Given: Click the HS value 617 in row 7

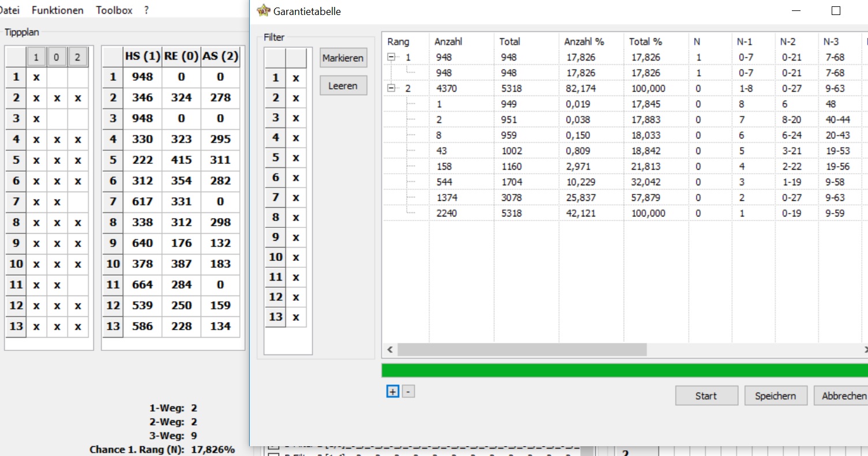Looking at the screenshot, I should 142,201.
